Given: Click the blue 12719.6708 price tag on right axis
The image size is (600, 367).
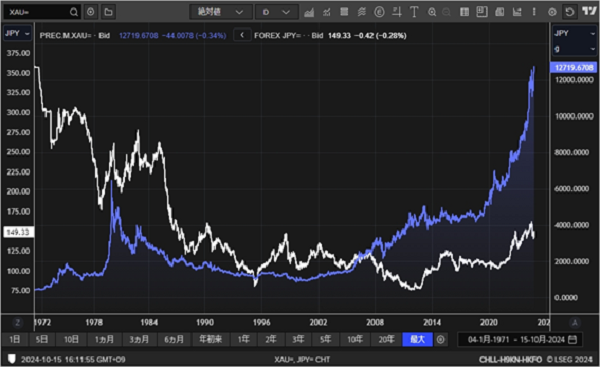Looking at the screenshot, I should point(574,68).
